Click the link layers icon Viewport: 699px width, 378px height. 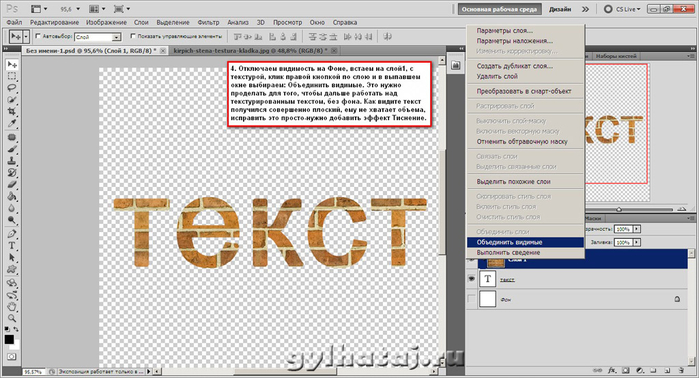(x=598, y=370)
